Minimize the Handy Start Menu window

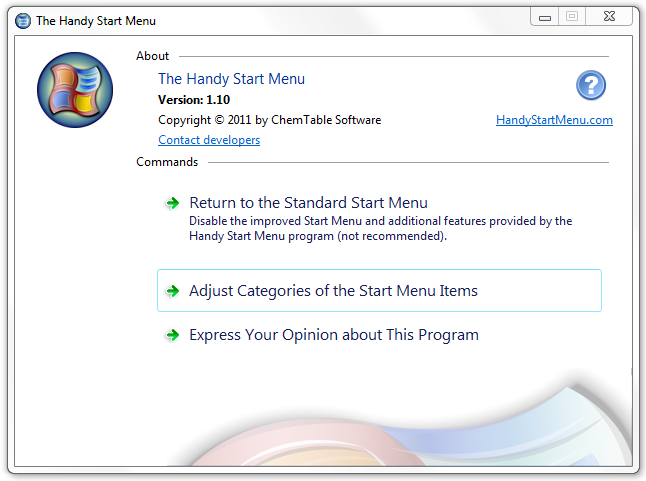click(x=545, y=17)
